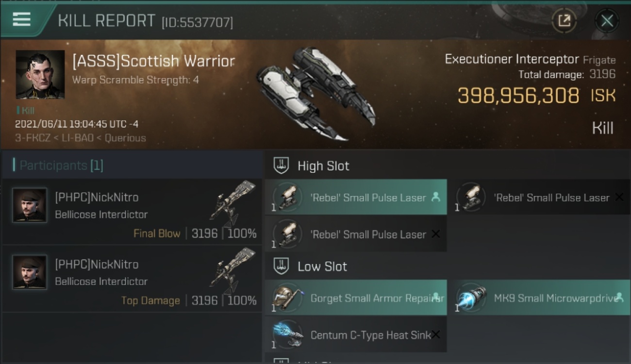Select NickNitro's Top Damage portrait
This screenshot has height=364, width=631.
[x=30, y=272]
